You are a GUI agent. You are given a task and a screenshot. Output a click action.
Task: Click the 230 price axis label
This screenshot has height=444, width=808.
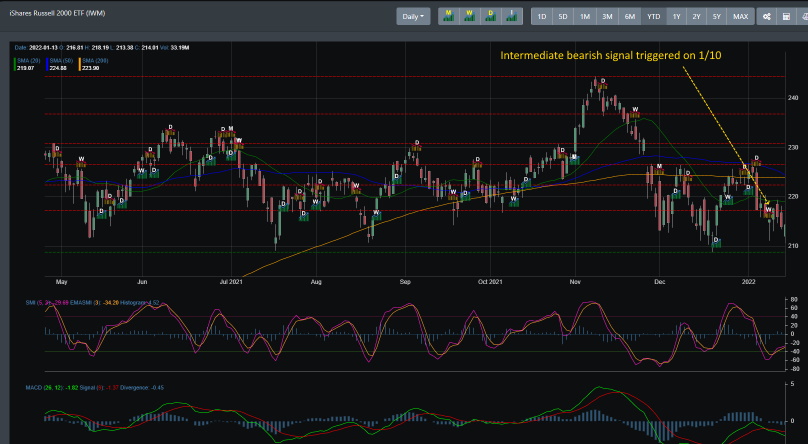(x=793, y=147)
